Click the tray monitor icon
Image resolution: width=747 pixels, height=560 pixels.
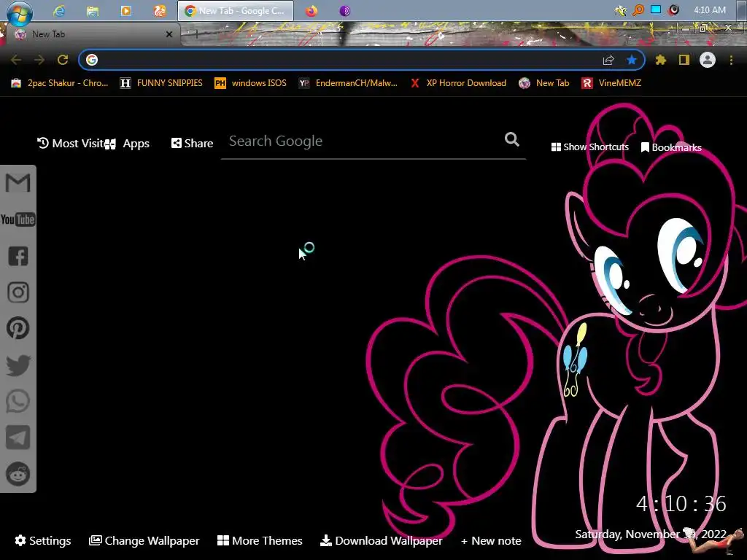656,9
